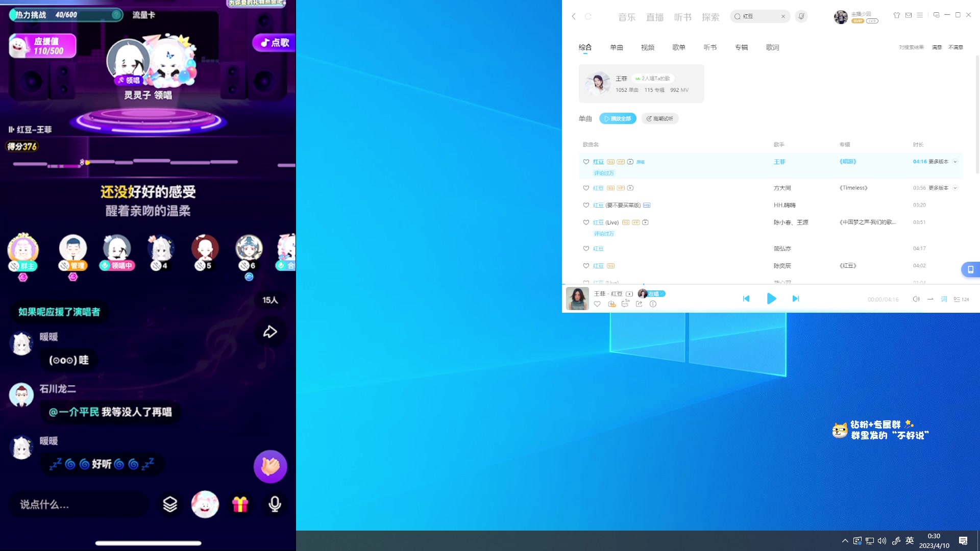The image size is (980, 551).
Task: Click the share arrow in live room
Action: [x=270, y=332]
